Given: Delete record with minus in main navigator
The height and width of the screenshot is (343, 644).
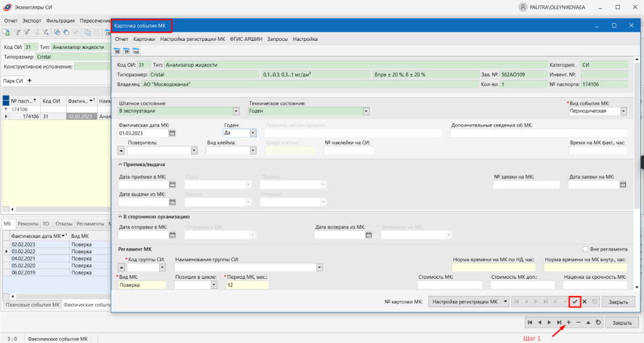Looking at the screenshot, I should tap(579, 322).
